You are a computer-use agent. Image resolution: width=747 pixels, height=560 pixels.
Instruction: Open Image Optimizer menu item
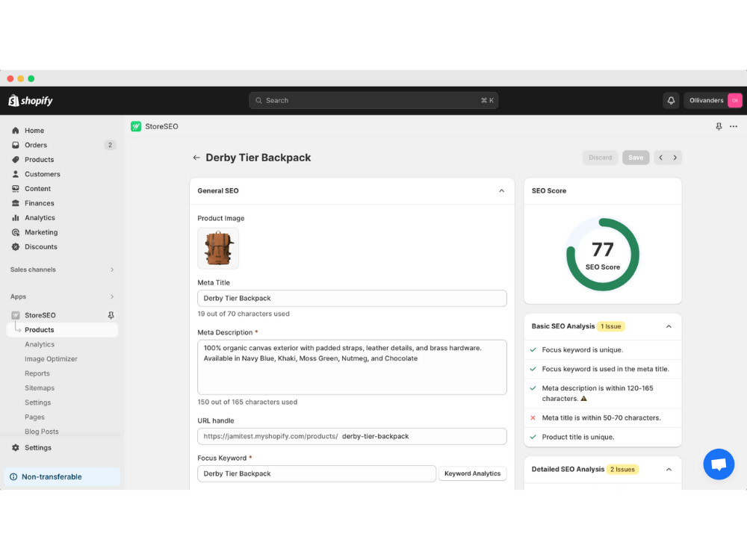[x=51, y=359]
